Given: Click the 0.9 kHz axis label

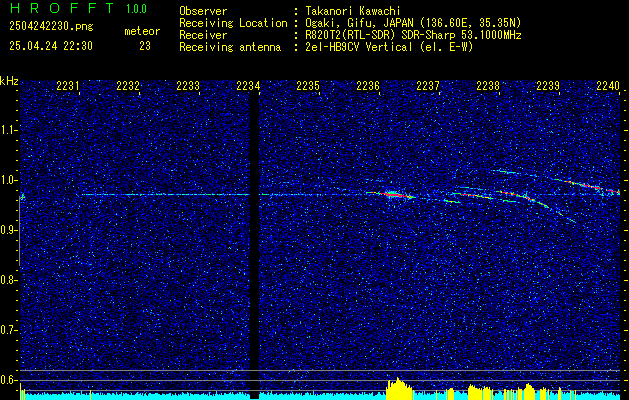Looking at the screenshot, I should click(8, 230).
